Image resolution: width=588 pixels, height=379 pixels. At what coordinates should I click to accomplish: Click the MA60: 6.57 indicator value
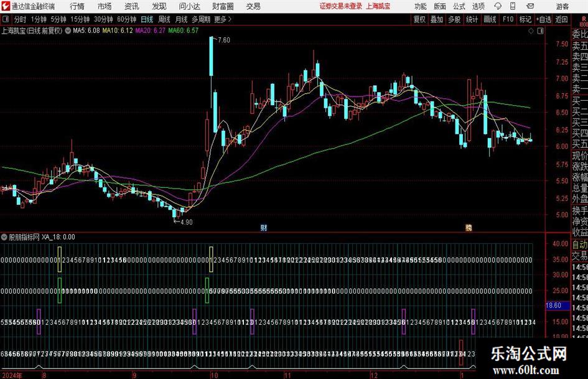[x=184, y=30]
